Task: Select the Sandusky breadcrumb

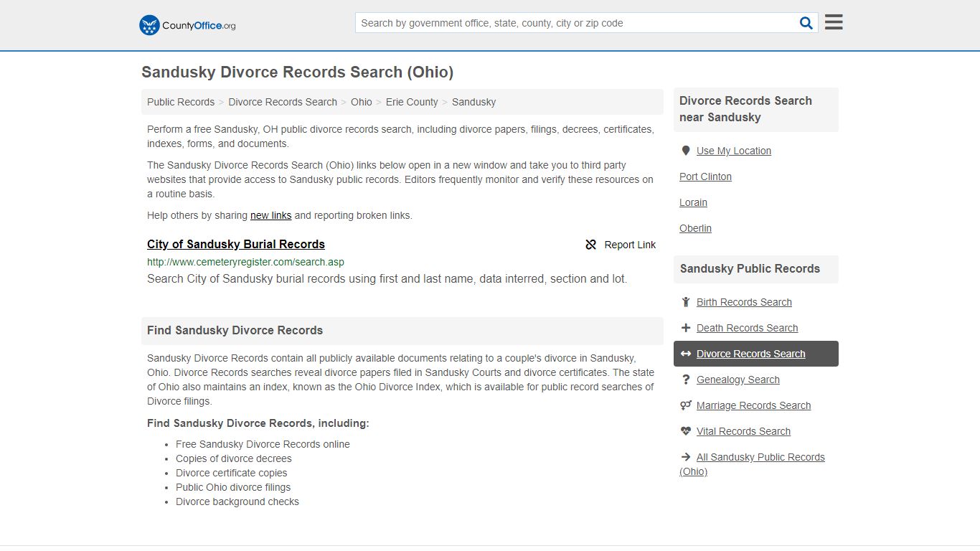Action: click(473, 102)
